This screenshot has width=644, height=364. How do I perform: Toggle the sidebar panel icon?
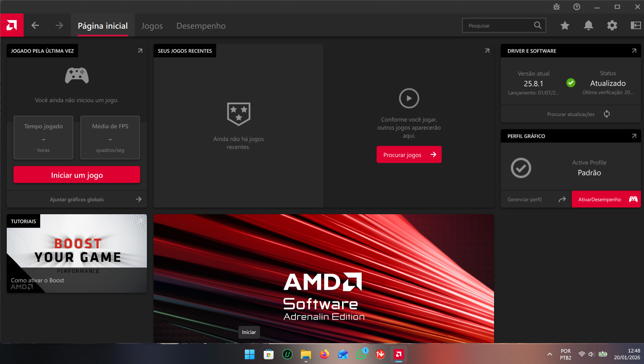click(x=636, y=25)
